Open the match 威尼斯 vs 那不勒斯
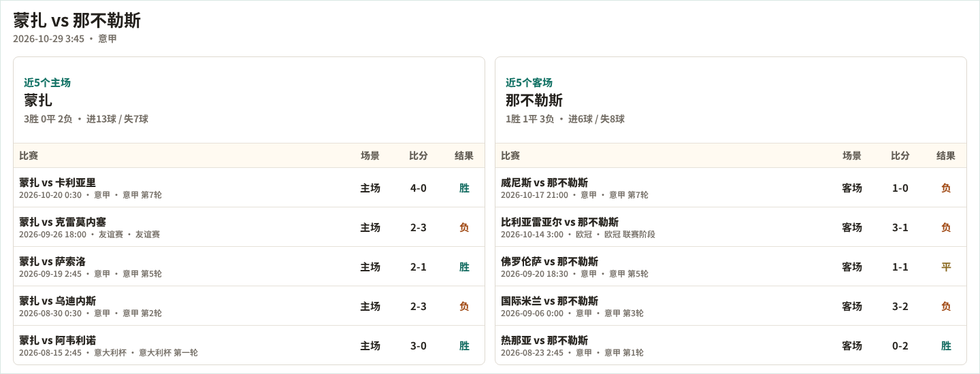The height and width of the screenshot is (374, 980). click(544, 182)
